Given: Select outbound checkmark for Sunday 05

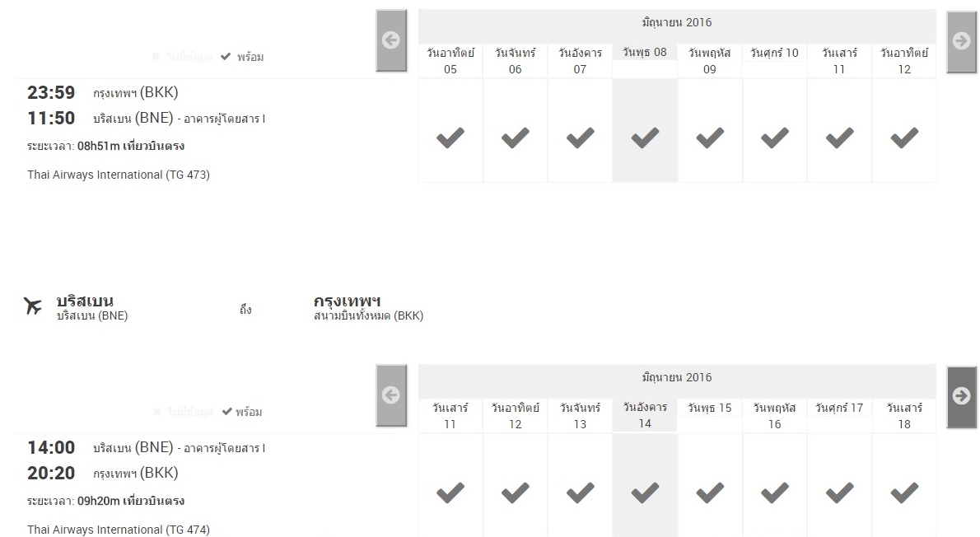Looking at the screenshot, I should pyautogui.click(x=450, y=138).
